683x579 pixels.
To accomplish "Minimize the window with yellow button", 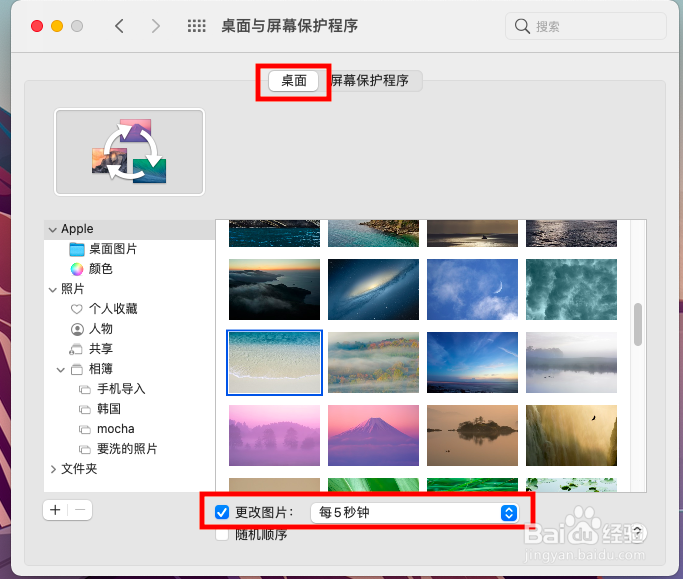I will pyautogui.click(x=57, y=26).
